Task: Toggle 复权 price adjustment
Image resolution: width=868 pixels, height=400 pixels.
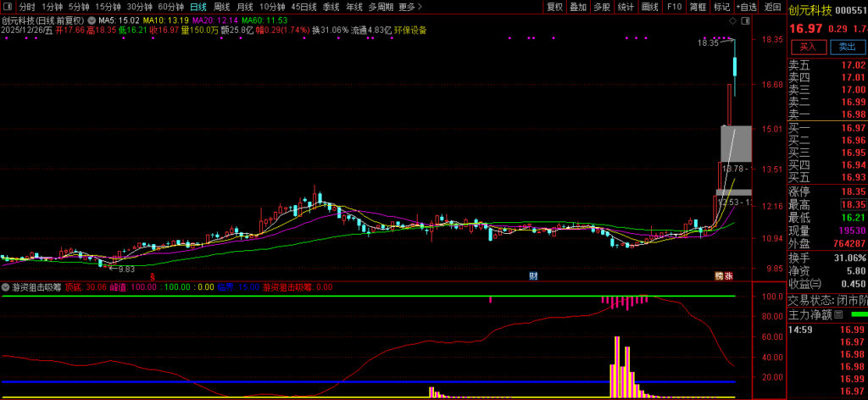Action: (554, 7)
